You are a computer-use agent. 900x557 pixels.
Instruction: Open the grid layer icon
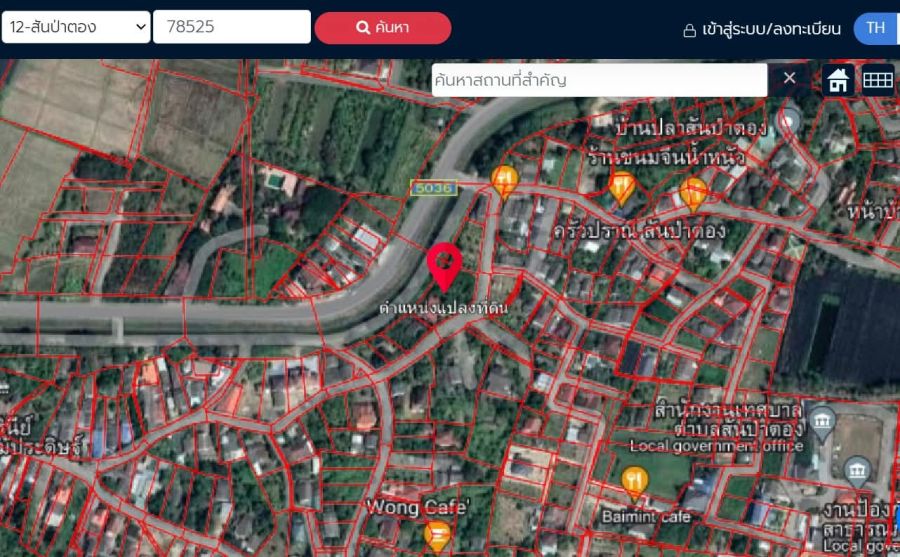[877, 80]
